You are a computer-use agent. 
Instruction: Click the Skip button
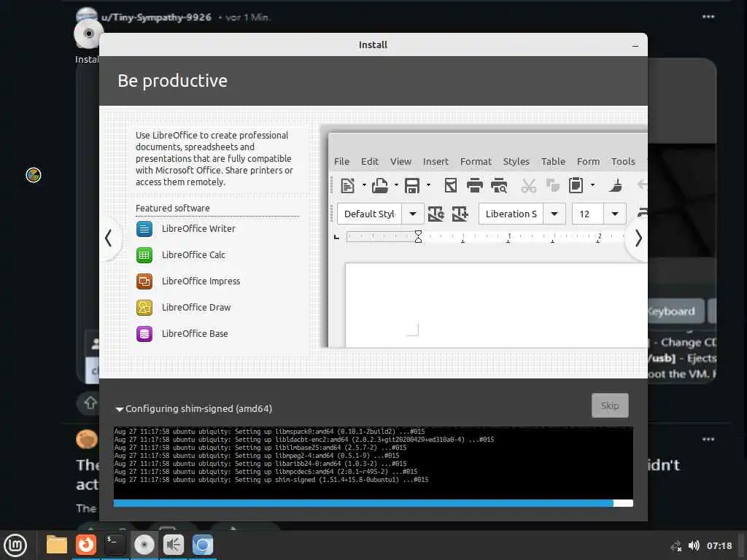click(610, 405)
